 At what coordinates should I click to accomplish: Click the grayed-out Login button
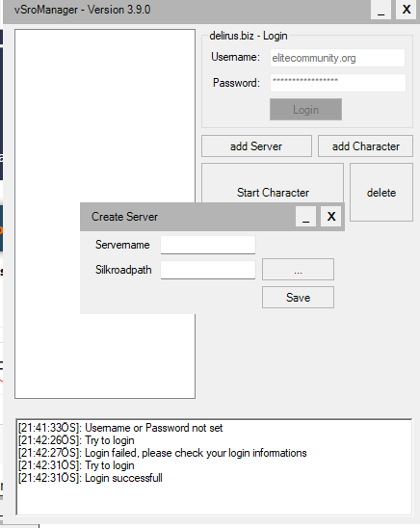point(305,110)
